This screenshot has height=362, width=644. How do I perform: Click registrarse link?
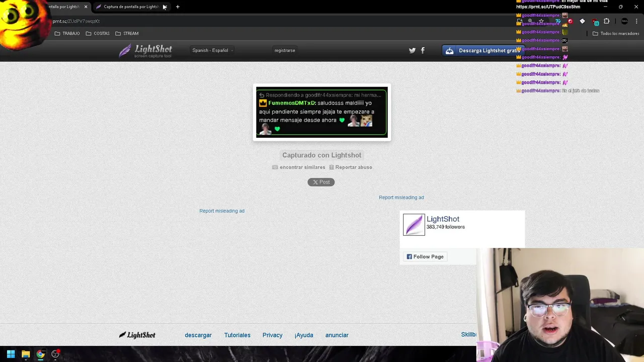tap(285, 50)
